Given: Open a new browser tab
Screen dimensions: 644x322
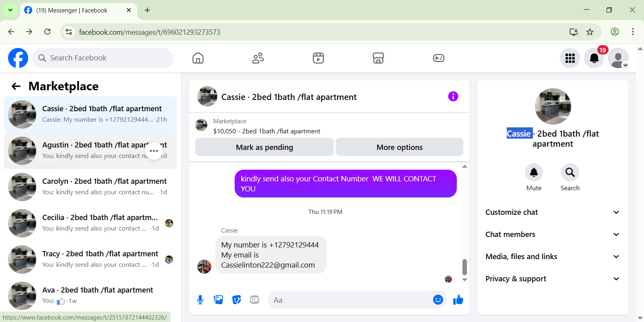Looking at the screenshot, I should [x=147, y=10].
